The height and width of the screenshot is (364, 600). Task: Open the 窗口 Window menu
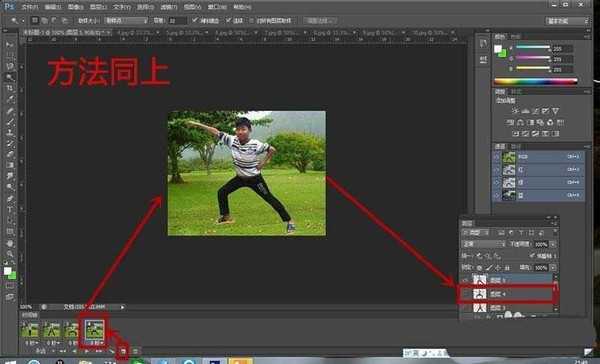pos(217,7)
